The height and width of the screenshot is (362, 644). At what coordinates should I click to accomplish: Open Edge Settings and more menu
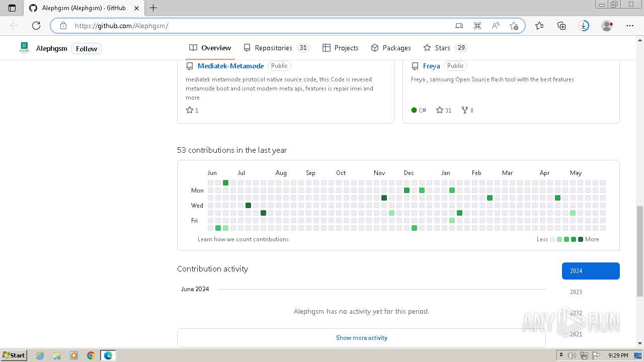pyautogui.click(x=630, y=26)
